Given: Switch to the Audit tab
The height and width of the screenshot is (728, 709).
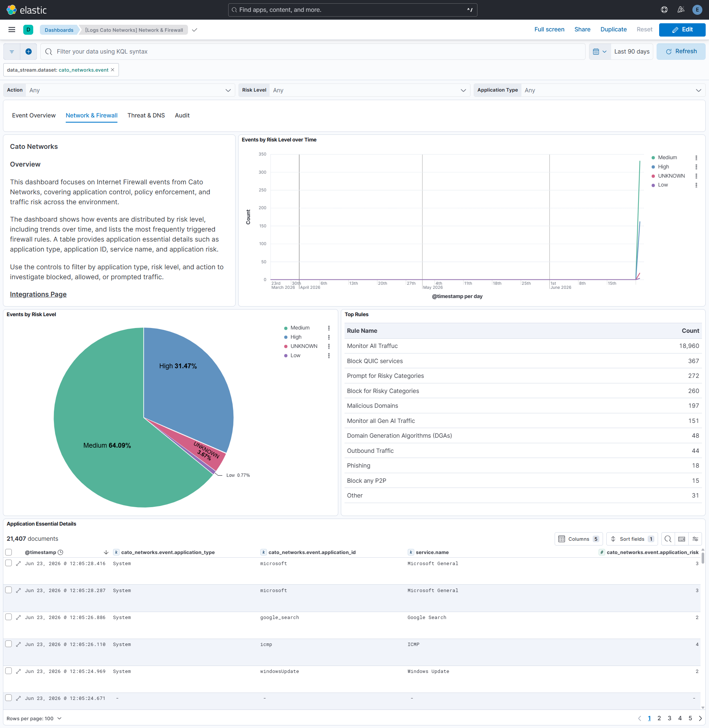Looking at the screenshot, I should click(182, 116).
